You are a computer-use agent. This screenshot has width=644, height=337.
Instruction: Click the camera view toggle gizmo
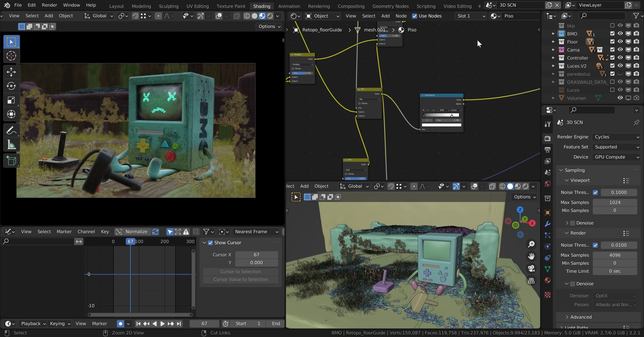531,269
